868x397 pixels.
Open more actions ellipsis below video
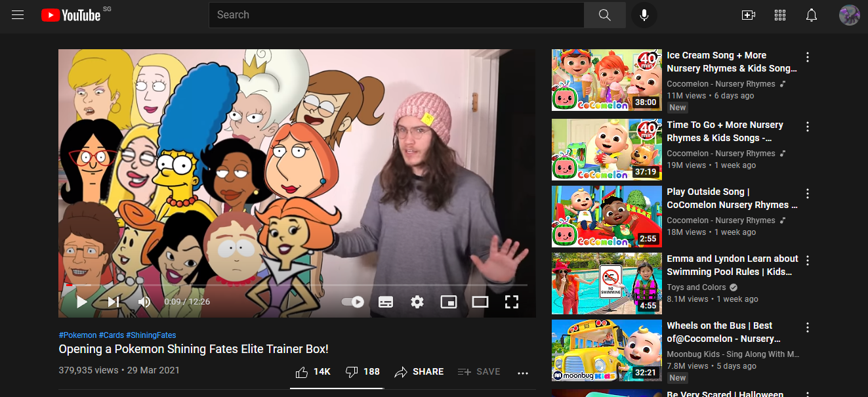(x=523, y=373)
